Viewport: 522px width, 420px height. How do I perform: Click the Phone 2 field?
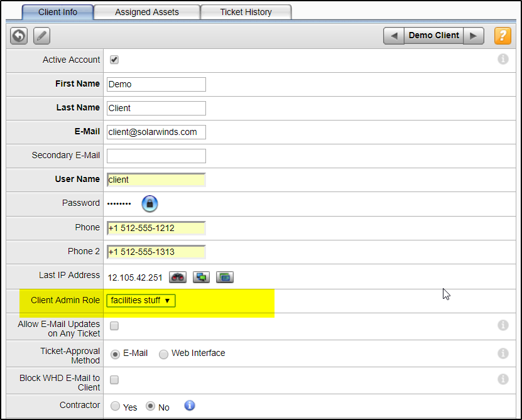(156, 252)
